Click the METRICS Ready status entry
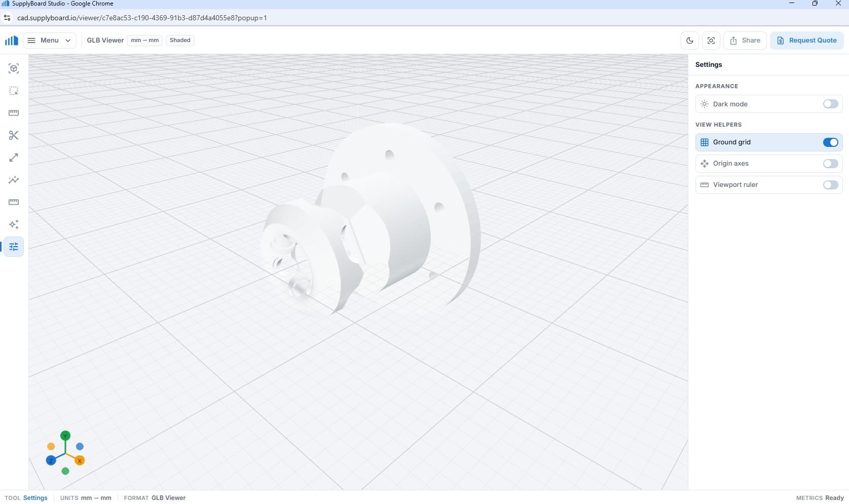The width and height of the screenshot is (849, 504). 820,498
